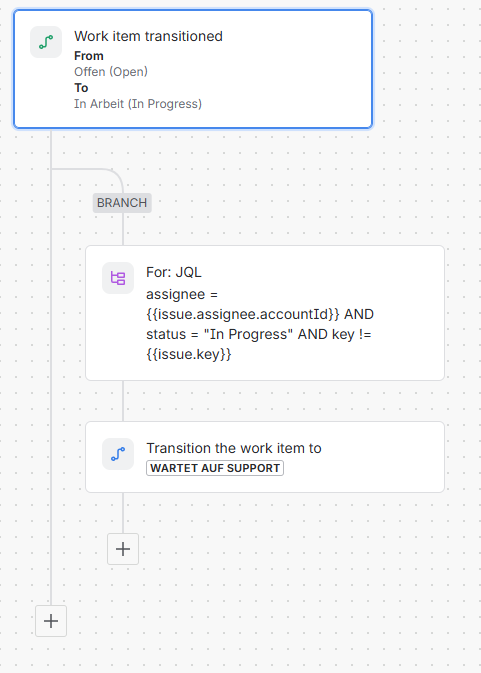Viewport: 481px width, 673px height.
Task: Open Transition the work item to action
Action: coord(265,457)
